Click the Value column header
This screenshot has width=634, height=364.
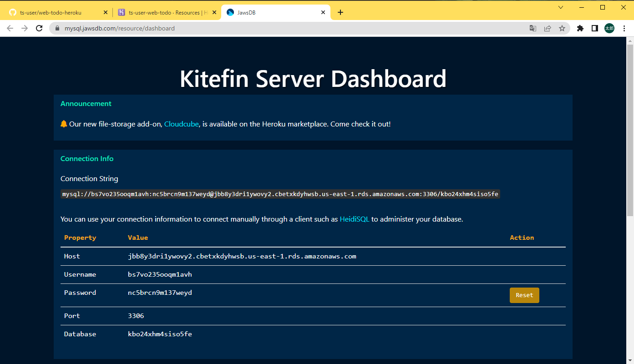click(x=138, y=238)
